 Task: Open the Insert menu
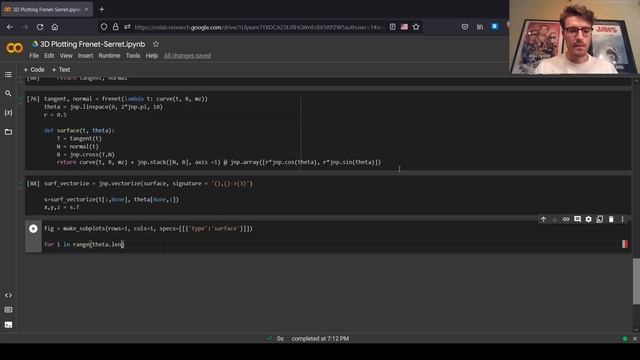pyautogui.click(x=85, y=56)
